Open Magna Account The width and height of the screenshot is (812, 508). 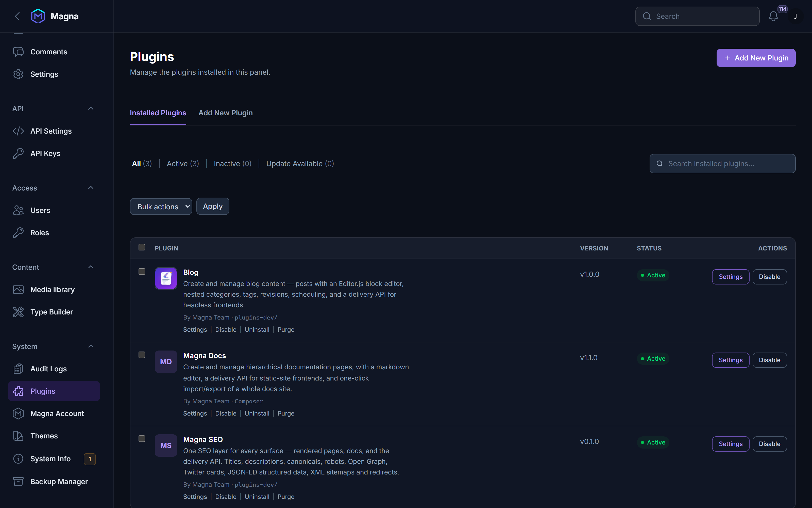pos(54,414)
